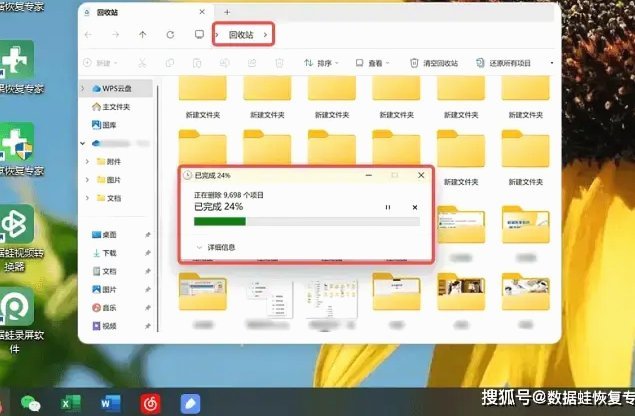Select WPS云盘 in sidebar
Viewport: 635px width, 416px height.
[117, 88]
